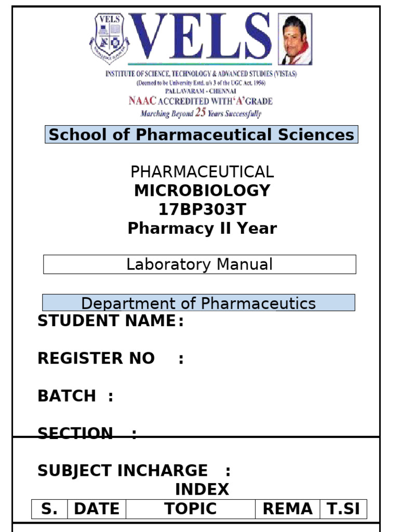399x532 pixels.
Task: Click the REMA column header cell
Action: pos(288,509)
